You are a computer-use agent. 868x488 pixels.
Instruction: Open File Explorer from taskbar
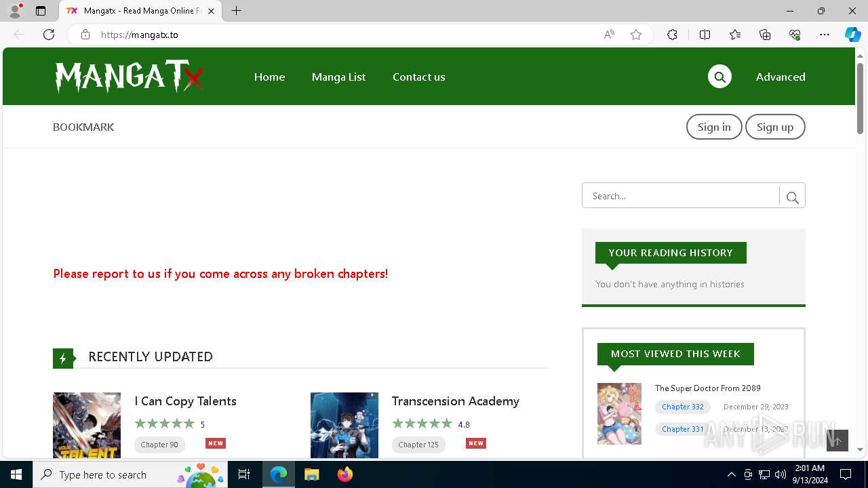pyautogui.click(x=311, y=474)
